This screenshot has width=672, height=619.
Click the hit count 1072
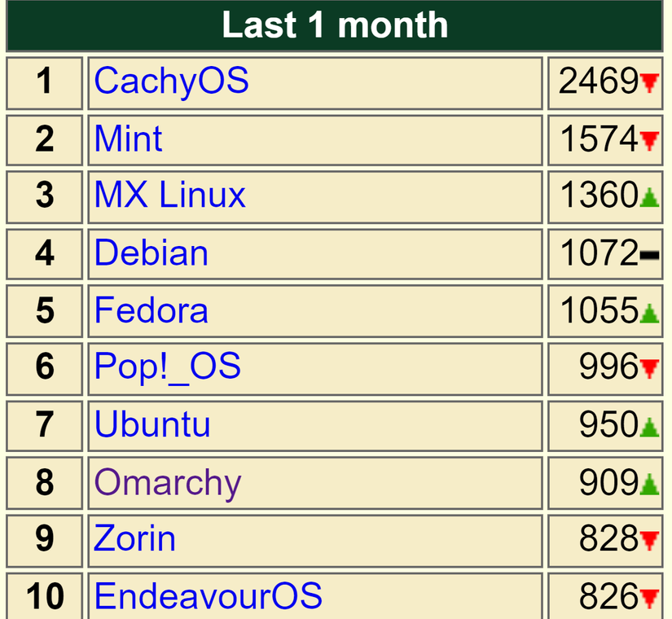click(600, 252)
